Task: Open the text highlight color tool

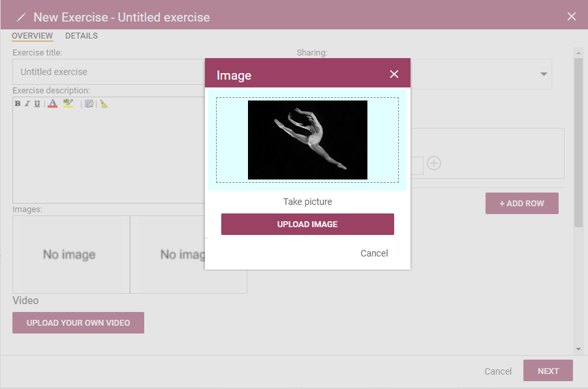Action: [x=68, y=104]
